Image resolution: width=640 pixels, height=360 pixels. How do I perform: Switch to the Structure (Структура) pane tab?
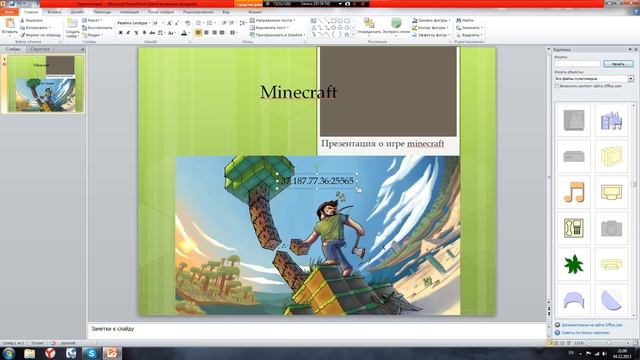[x=40, y=49]
